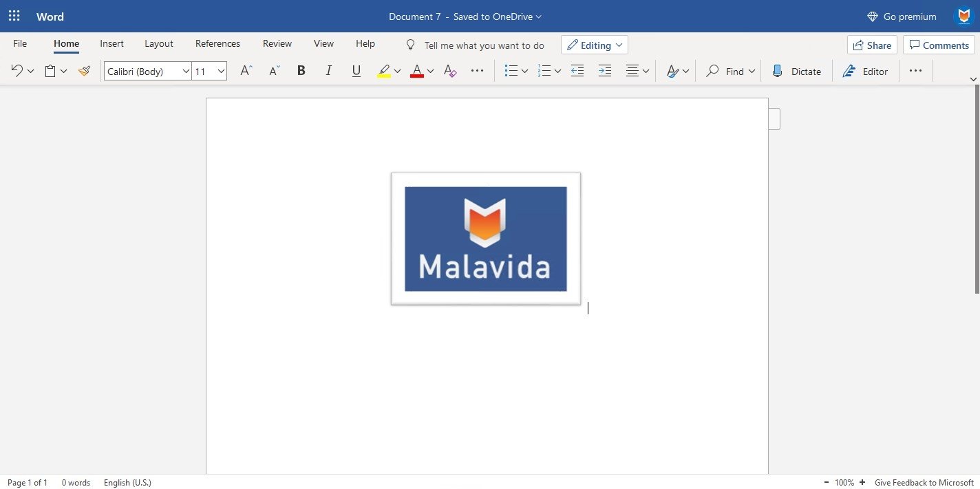Image resolution: width=980 pixels, height=489 pixels.
Task: Click the Page 1 of 1 status entry
Action: [x=28, y=483]
